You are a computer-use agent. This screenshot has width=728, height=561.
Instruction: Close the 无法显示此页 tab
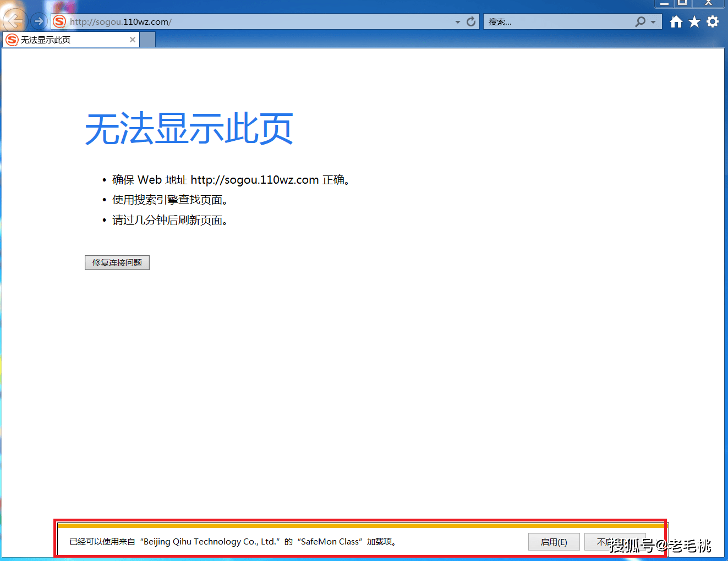click(x=133, y=40)
